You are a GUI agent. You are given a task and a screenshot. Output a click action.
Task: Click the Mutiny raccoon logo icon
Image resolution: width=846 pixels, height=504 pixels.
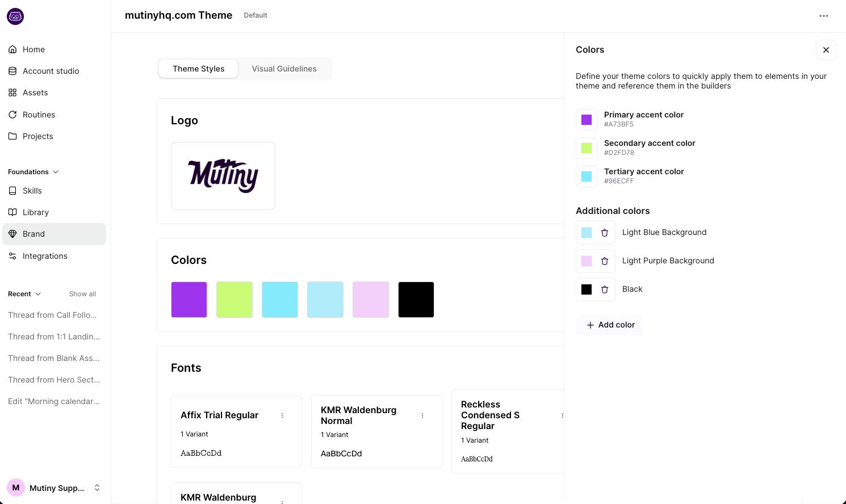pos(15,16)
